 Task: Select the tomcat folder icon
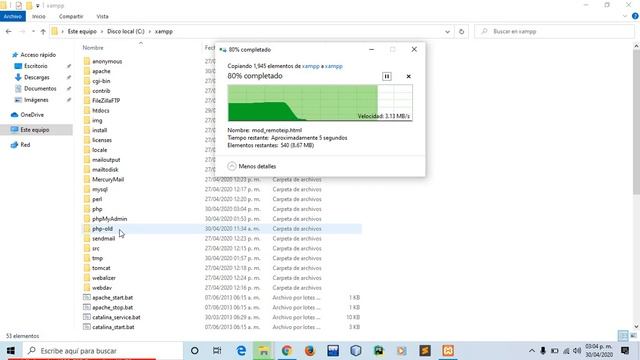click(87, 268)
